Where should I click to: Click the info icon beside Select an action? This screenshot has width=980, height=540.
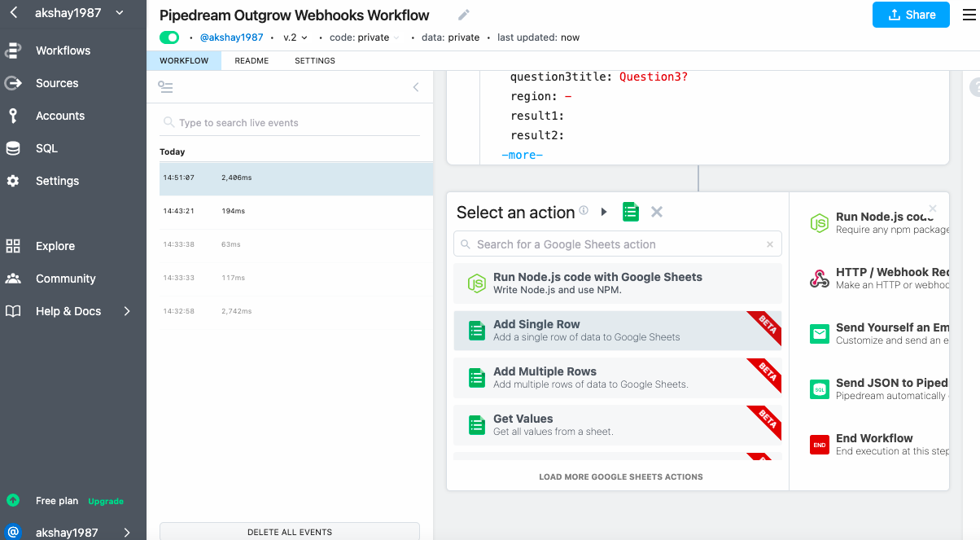[x=584, y=210]
